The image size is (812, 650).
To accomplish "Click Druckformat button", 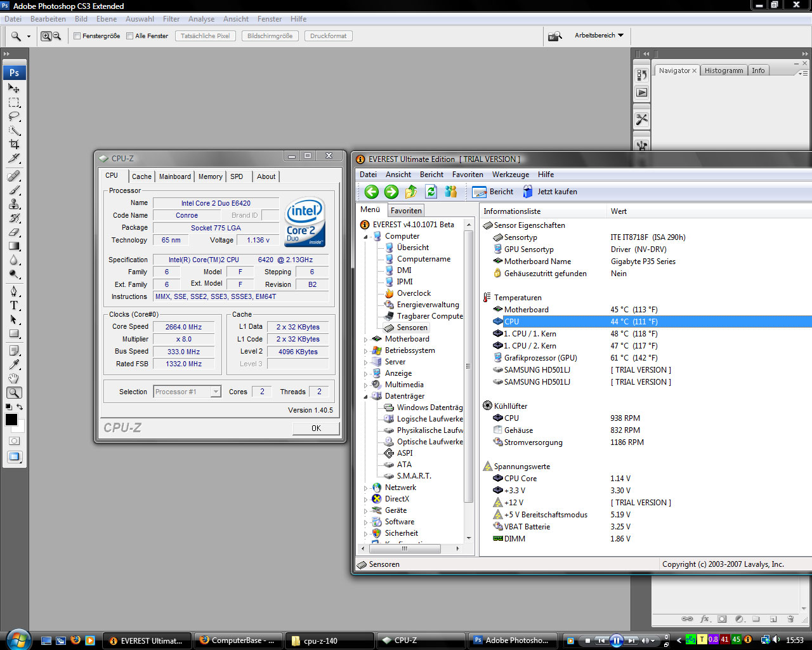I will click(328, 36).
